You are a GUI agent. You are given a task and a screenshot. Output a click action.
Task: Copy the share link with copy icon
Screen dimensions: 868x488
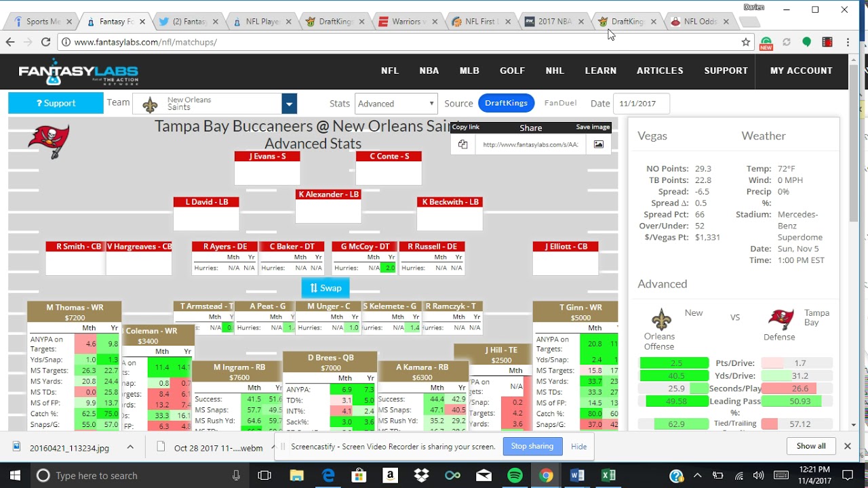(x=462, y=144)
